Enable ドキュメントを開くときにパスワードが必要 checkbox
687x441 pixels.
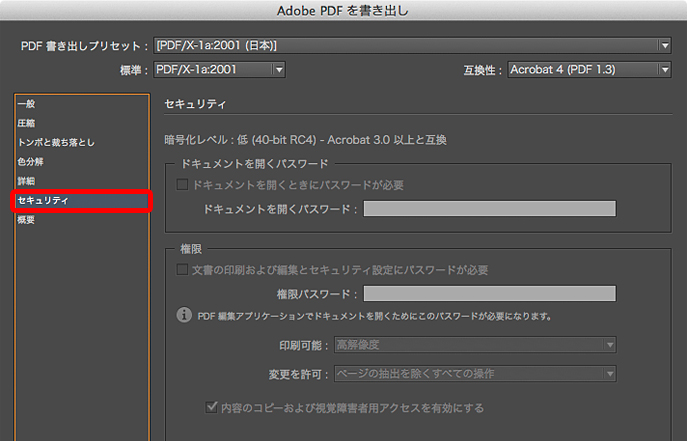click(x=182, y=184)
